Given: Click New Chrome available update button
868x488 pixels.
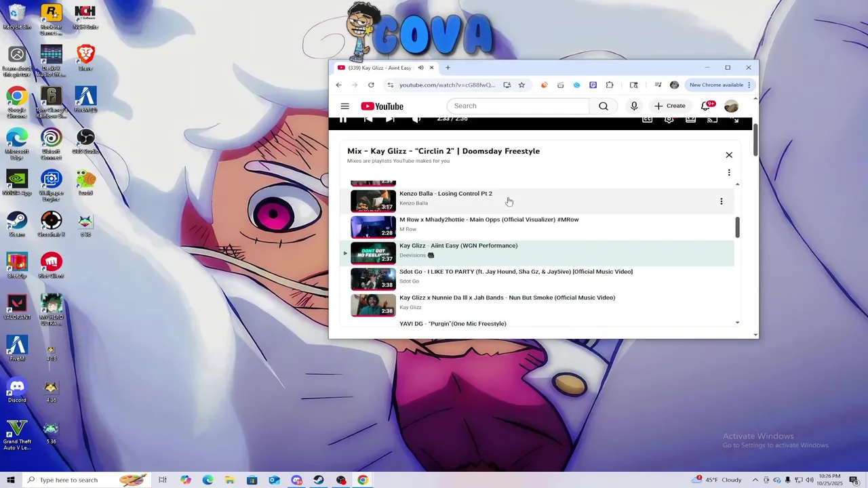Looking at the screenshot, I should coord(720,85).
